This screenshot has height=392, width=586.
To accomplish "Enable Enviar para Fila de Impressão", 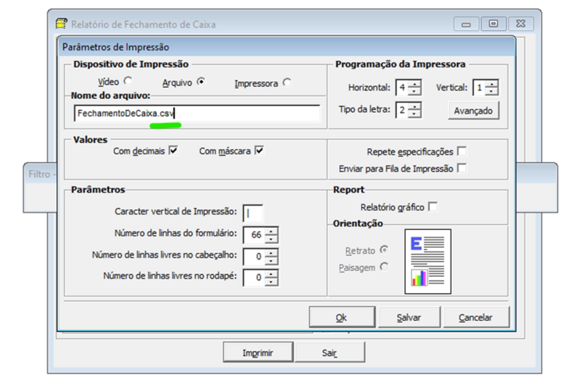I will click(x=462, y=169).
